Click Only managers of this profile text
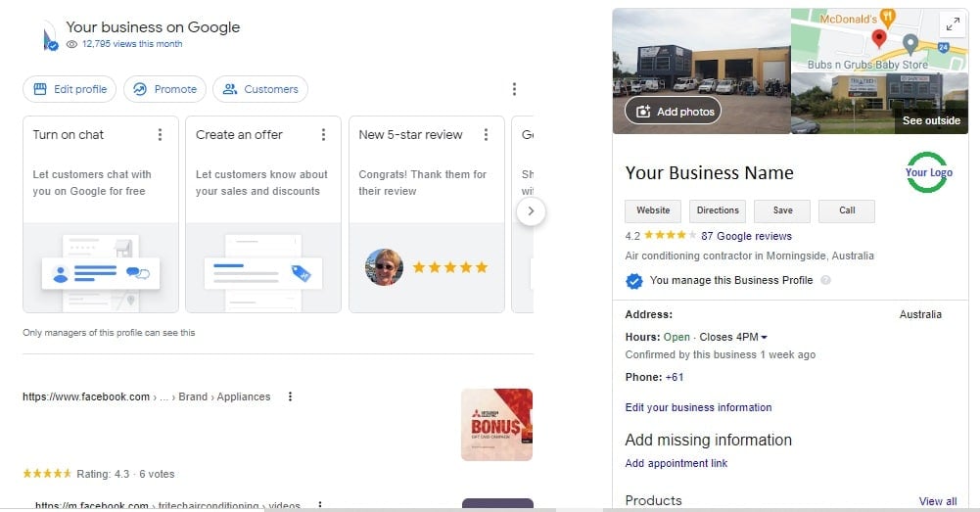The width and height of the screenshot is (980, 512). (109, 333)
